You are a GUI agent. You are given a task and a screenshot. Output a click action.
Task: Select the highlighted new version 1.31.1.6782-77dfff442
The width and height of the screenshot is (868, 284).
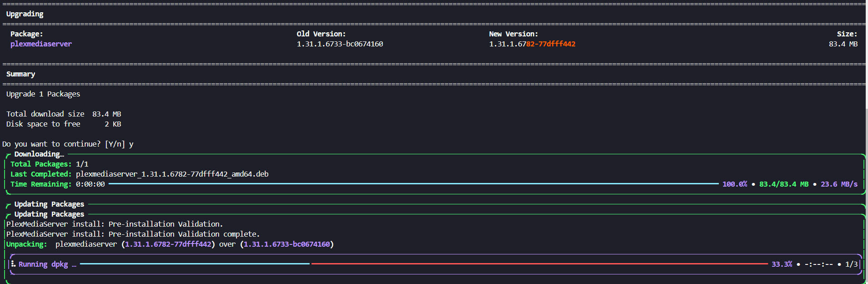(x=532, y=44)
